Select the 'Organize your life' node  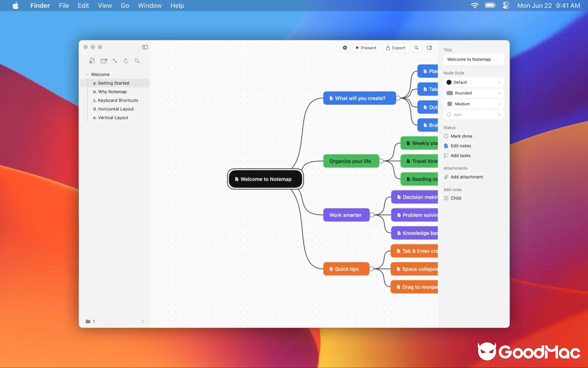point(351,161)
